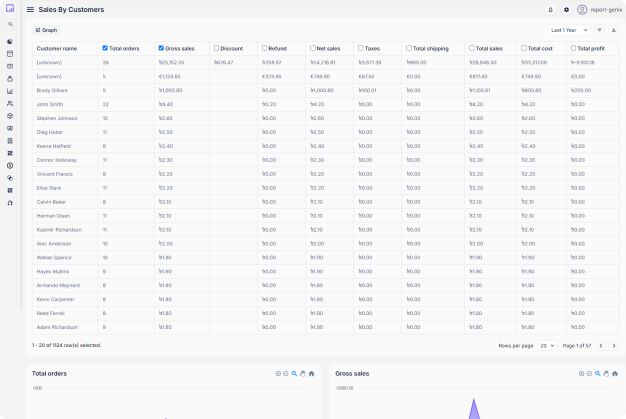
Task: Select the Hayes Mullins customer row
Action: (x=325, y=271)
